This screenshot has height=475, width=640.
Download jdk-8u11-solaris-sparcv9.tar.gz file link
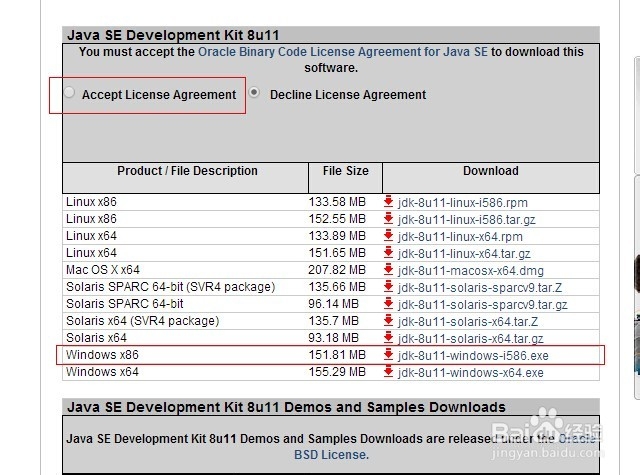pyautogui.click(x=483, y=305)
